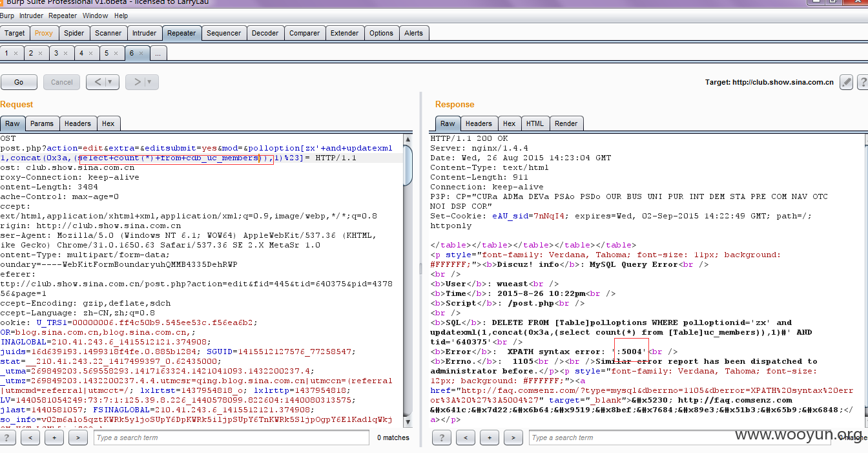
Task: Show request Hex view
Action: click(108, 123)
